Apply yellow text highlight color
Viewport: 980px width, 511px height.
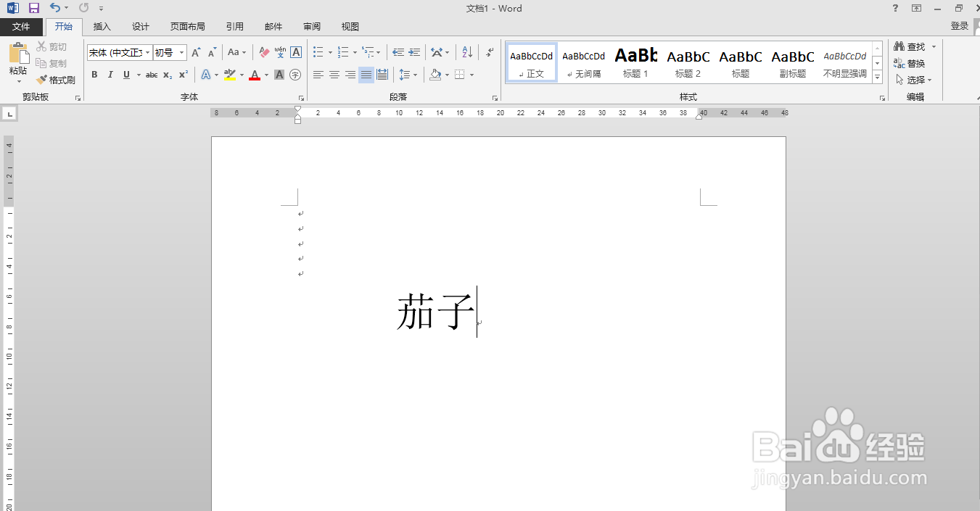(x=230, y=75)
